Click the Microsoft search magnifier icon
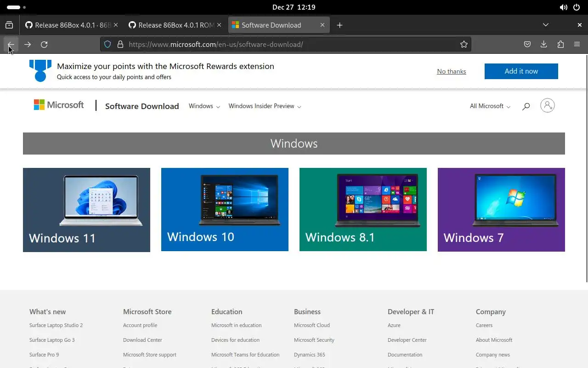The width and height of the screenshot is (588, 368). click(526, 106)
